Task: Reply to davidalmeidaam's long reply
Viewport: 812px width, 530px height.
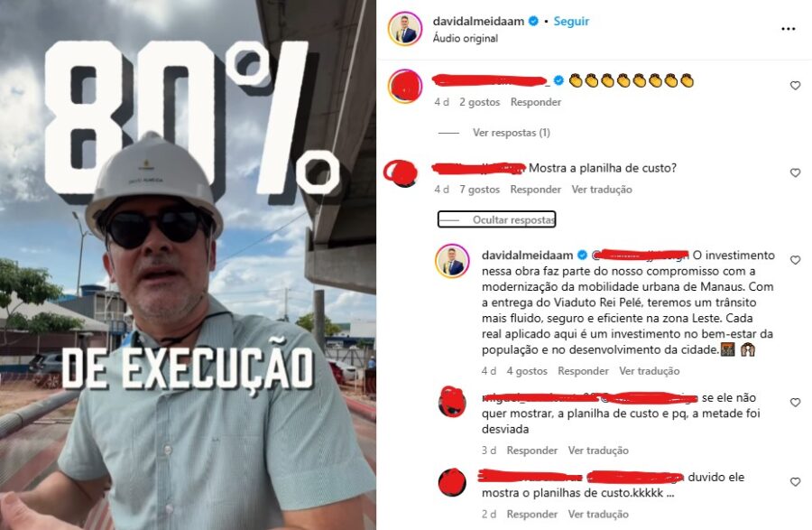Action: tap(583, 371)
